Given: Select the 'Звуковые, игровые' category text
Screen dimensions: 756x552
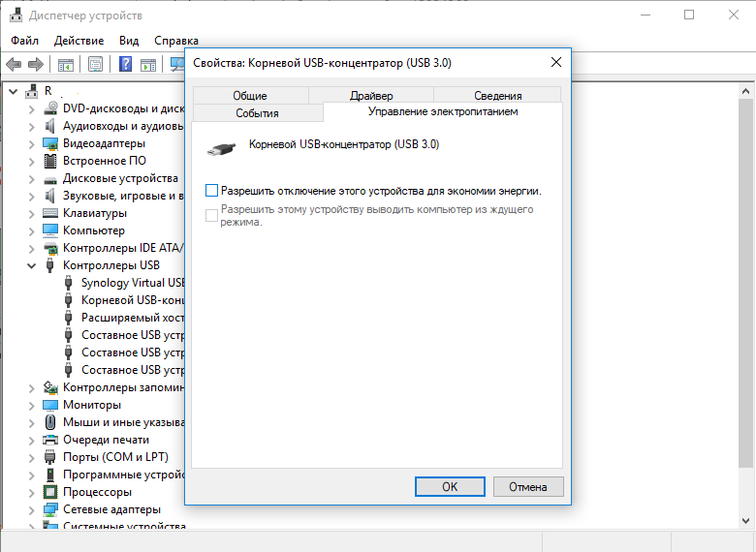Looking at the screenshot, I should (123, 196).
